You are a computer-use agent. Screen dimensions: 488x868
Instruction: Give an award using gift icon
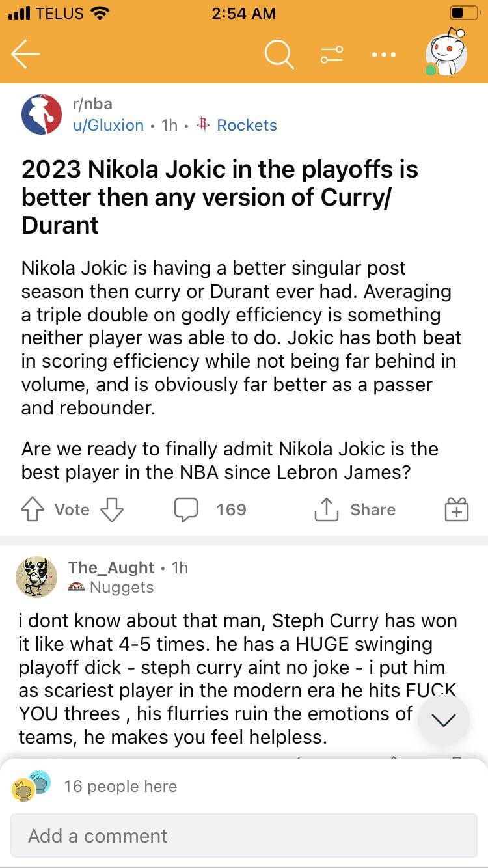(457, 509)
